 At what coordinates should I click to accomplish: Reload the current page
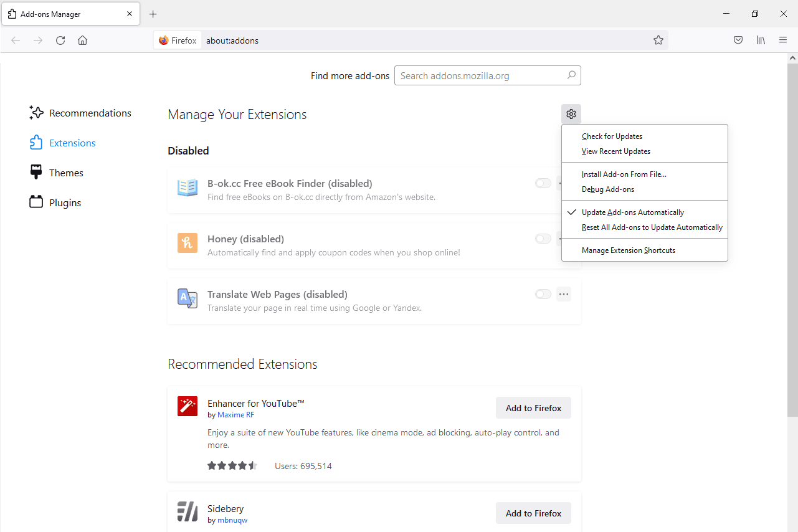[60, 40]
